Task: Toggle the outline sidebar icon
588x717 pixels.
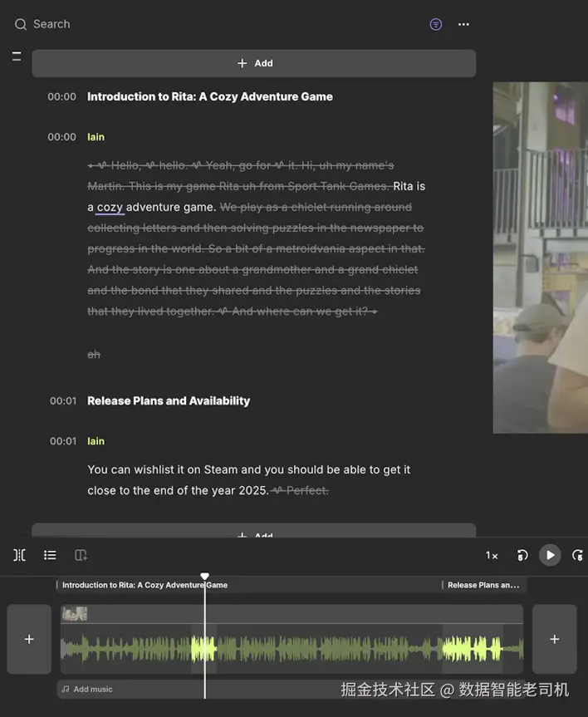Action: pyautogui.click(x=17, y=56)
